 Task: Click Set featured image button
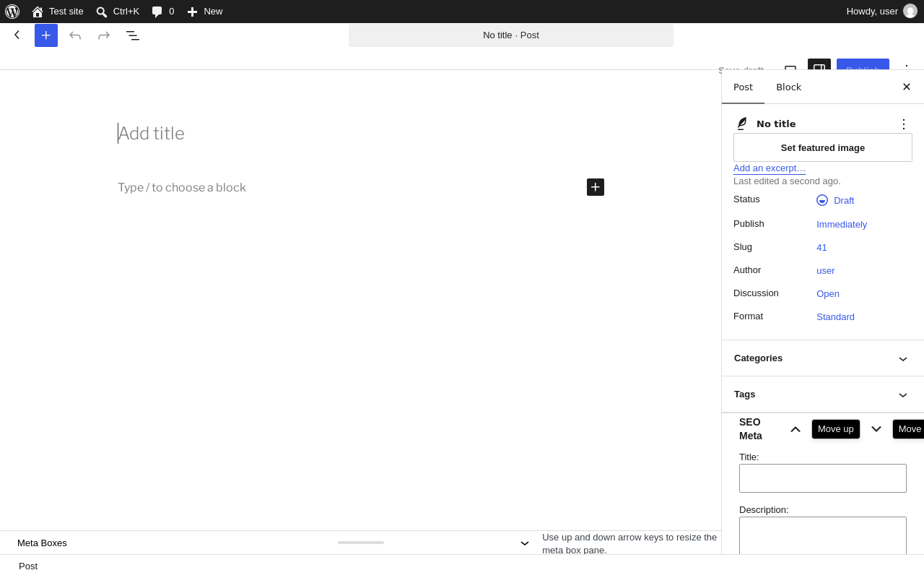click(823, 147)
